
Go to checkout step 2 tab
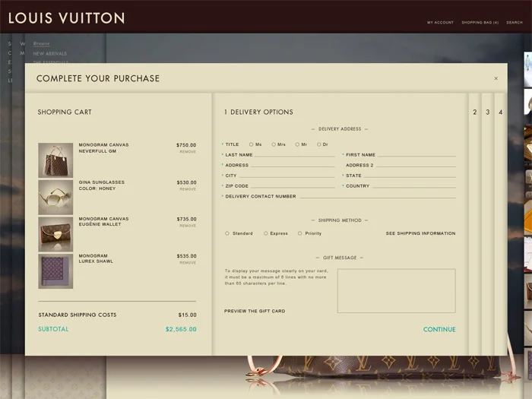tap(475, 112)
